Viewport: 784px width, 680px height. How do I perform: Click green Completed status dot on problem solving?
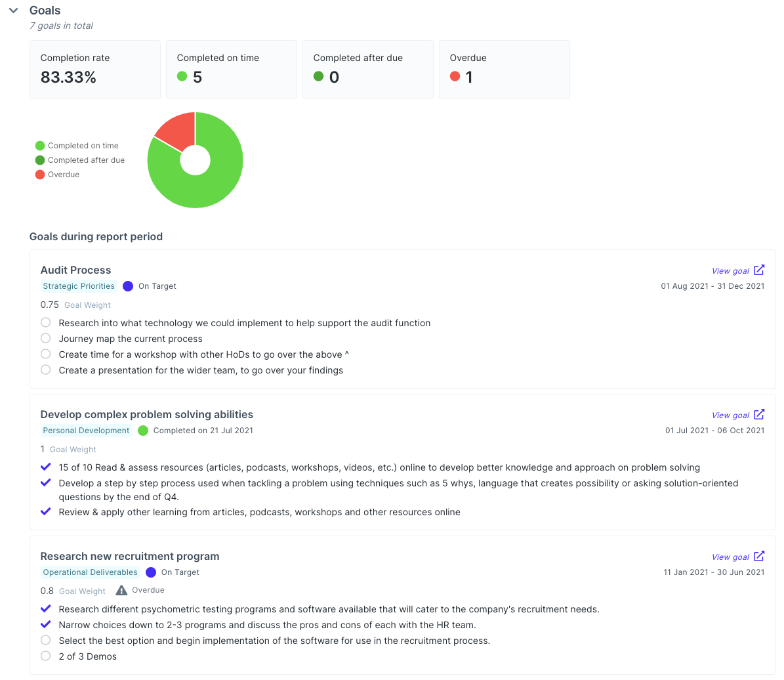pos(143,431)
